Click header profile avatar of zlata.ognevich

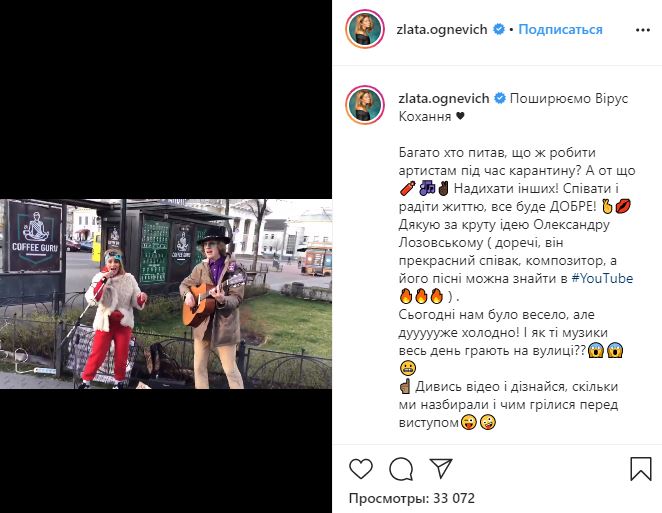(x=365, y=29)
